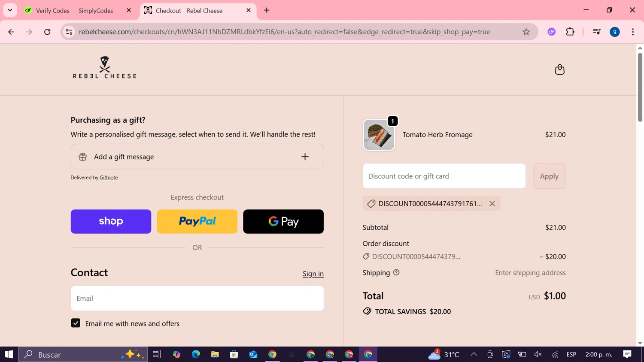Open a new browser tab
This screenshot has height=362, width=644.
pos(267,10)
